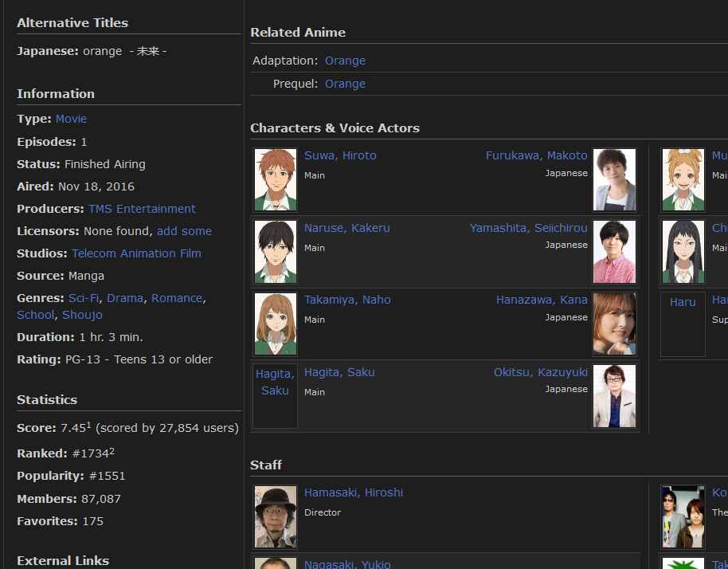Click Takamiya Naho's character portrait
Screen dimensions: 728x569
[276, 324]
